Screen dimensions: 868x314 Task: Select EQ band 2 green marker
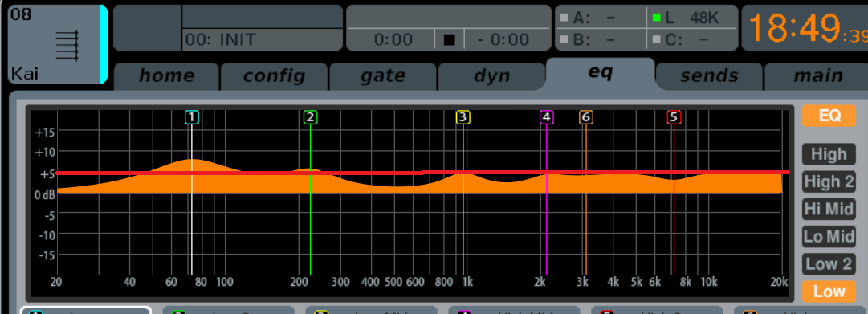click(310, 117)
